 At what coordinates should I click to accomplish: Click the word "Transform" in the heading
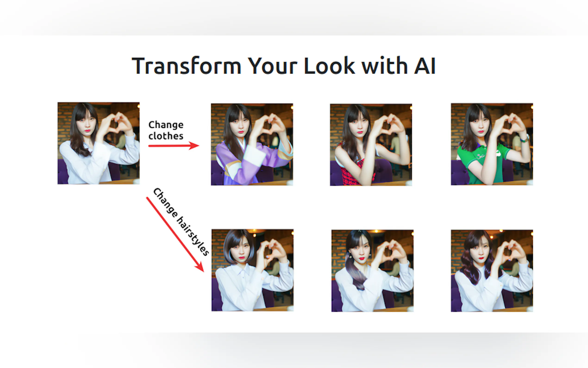point(186,66)
